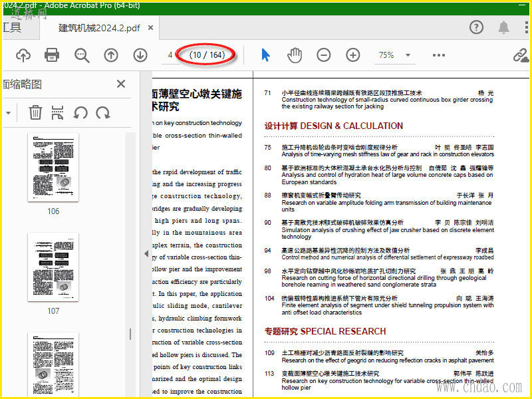Print the document using printer icon
Image resolution: width=532 pixels, height=399 pixels.
52,55
